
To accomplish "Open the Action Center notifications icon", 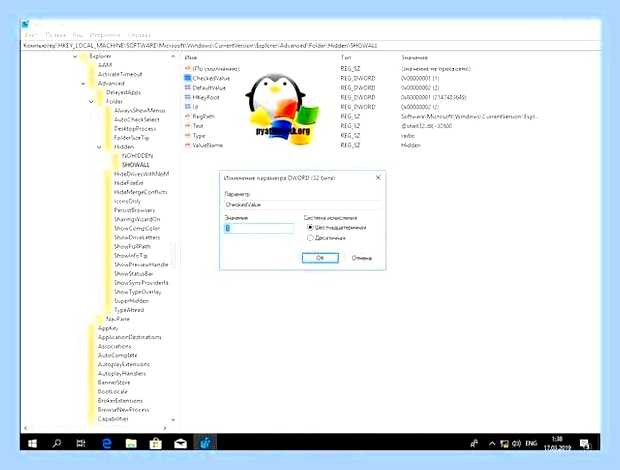I will [585, 444].
